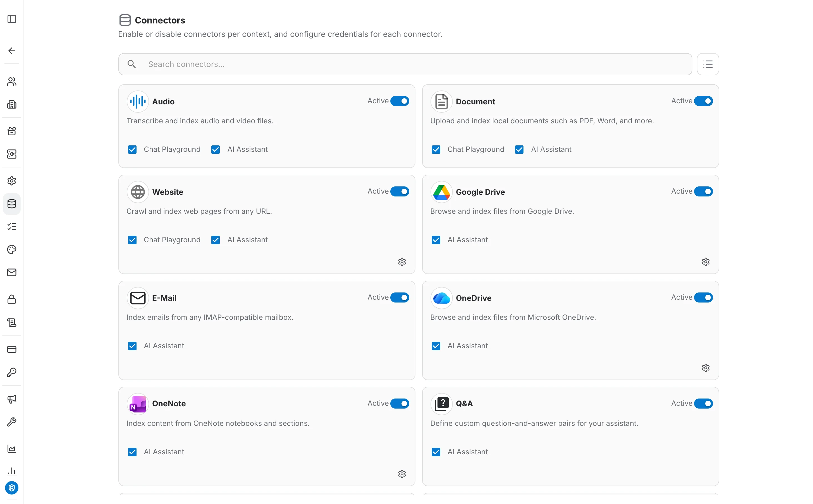
Task: Toggle the sidebar panel icon
Action: 12,19
